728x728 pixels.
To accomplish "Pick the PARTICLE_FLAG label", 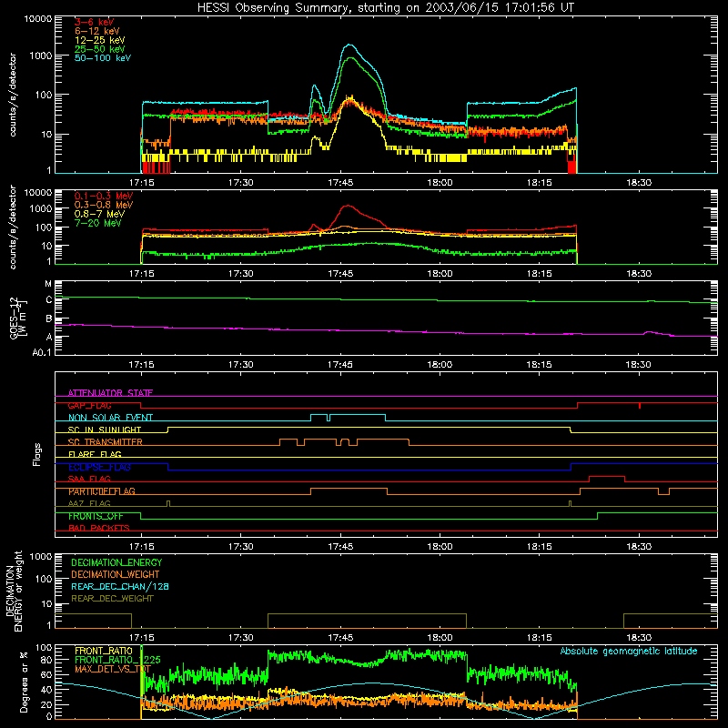I will [x=102, y=491].
